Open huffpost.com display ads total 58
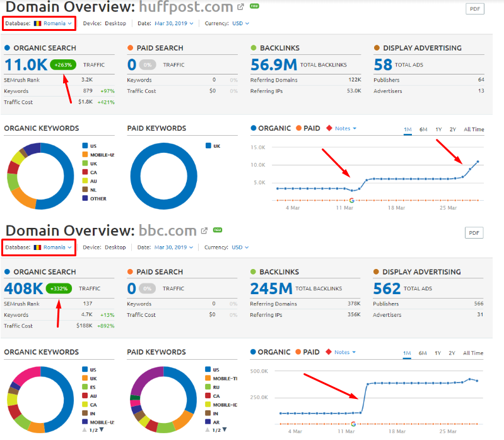 pos(383,64)
